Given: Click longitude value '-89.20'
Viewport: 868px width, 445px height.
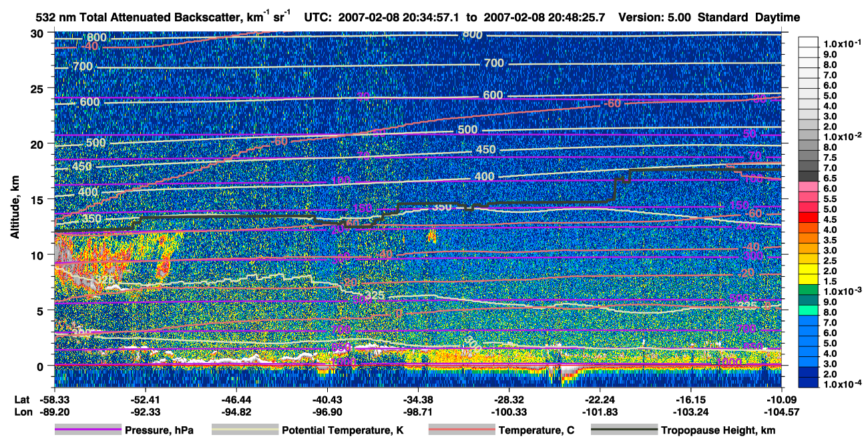Looking at the screenshot, I should [54, 412].
